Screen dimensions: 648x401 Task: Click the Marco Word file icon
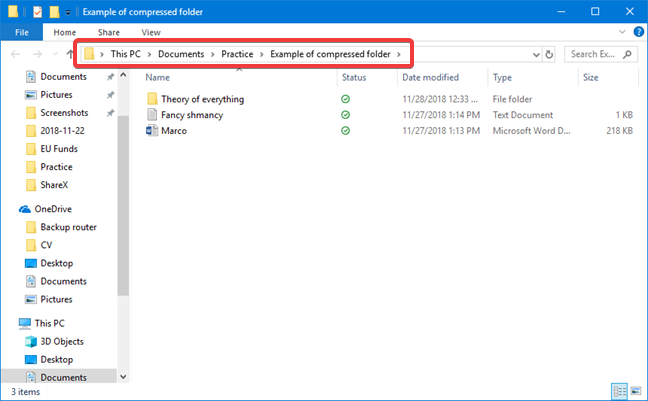tap(152, 131)
